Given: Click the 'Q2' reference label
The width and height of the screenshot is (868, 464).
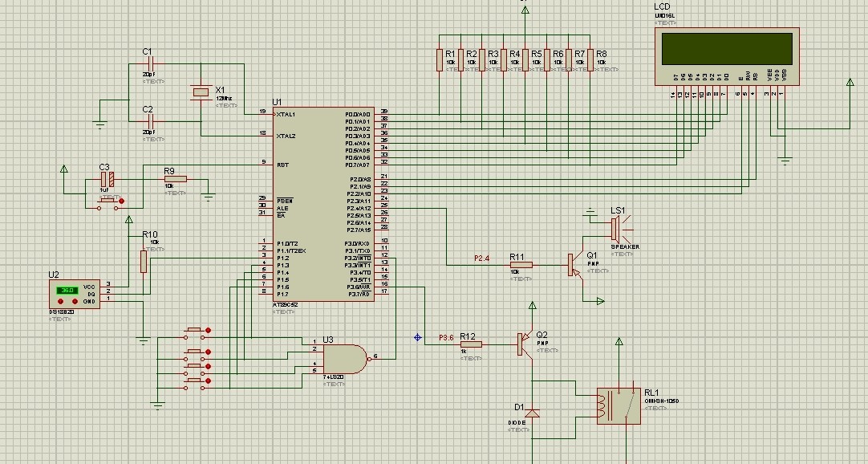Looking at the screenshot, I should (542, 335).
